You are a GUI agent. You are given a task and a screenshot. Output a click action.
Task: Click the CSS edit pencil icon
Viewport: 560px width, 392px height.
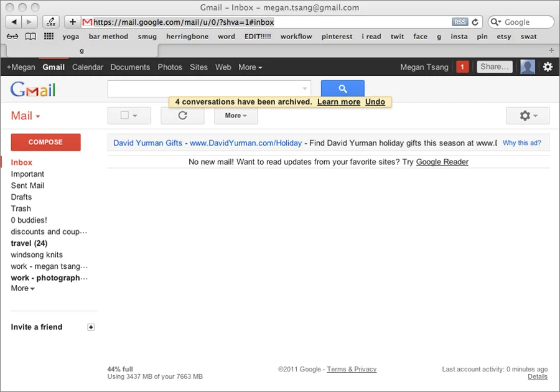[x=51, y=22]
